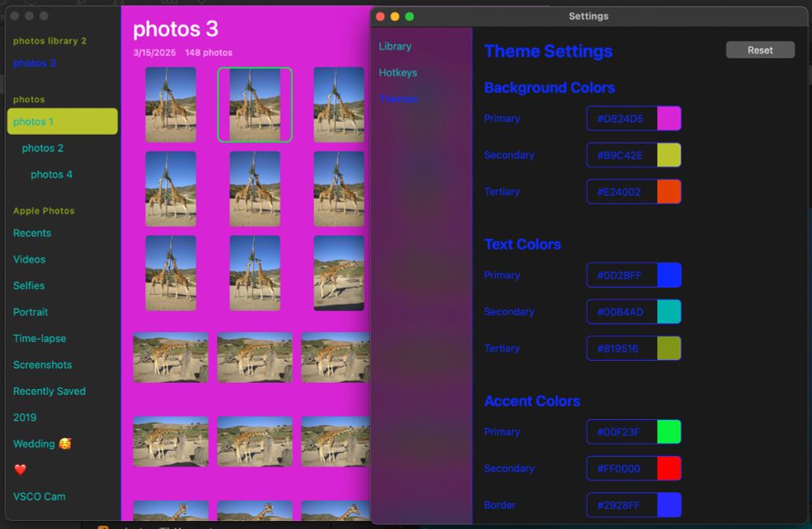Viewport: 812px width, 529px height.
Task: Select the green-outlined giraffe thumbnail
Action: pos(255,105)
